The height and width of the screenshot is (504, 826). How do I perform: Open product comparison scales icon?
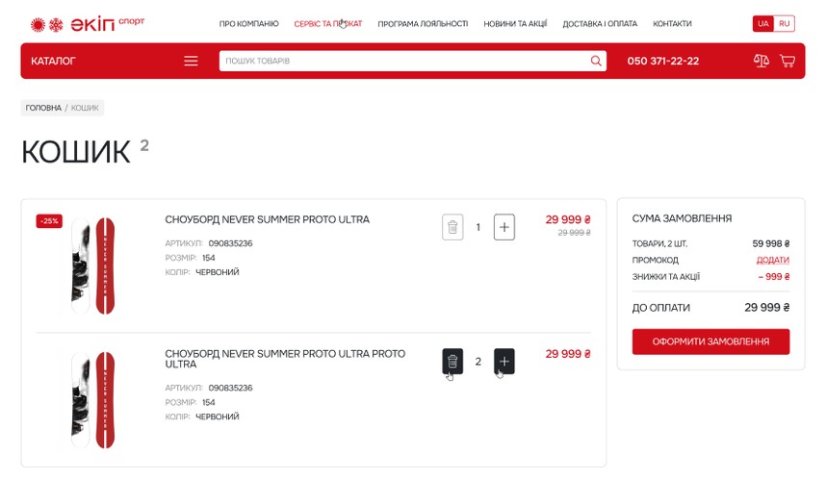point(761,61)
